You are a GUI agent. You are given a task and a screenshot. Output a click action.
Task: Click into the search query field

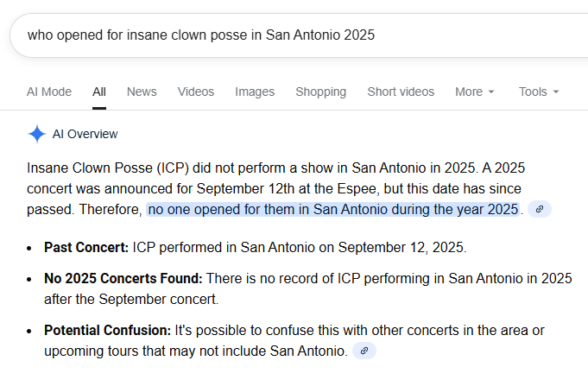(259, 35)
